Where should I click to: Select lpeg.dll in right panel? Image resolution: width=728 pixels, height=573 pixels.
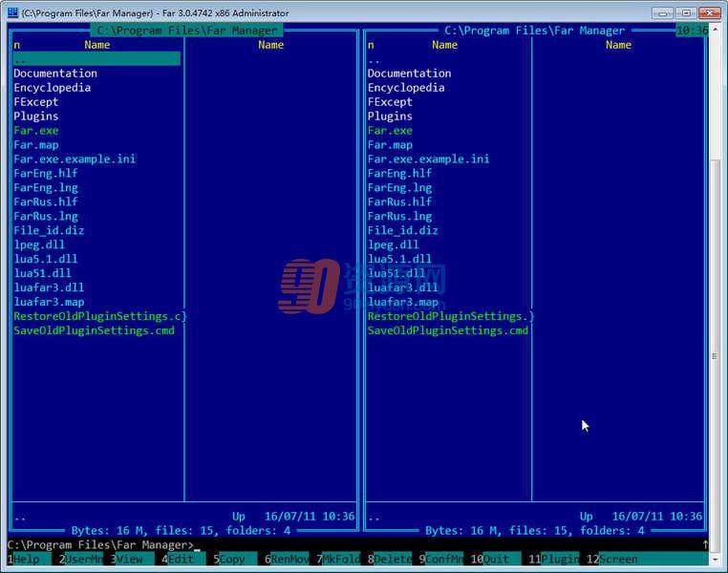tap(393, 245)
